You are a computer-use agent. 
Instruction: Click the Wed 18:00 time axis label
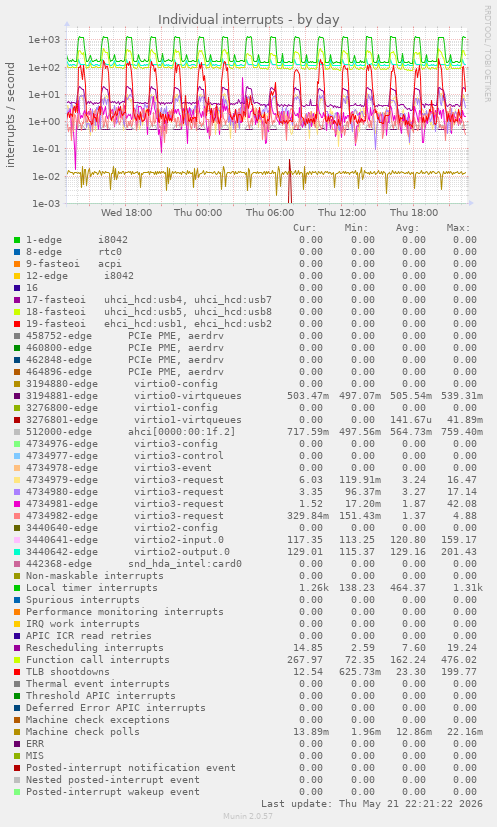127,213
